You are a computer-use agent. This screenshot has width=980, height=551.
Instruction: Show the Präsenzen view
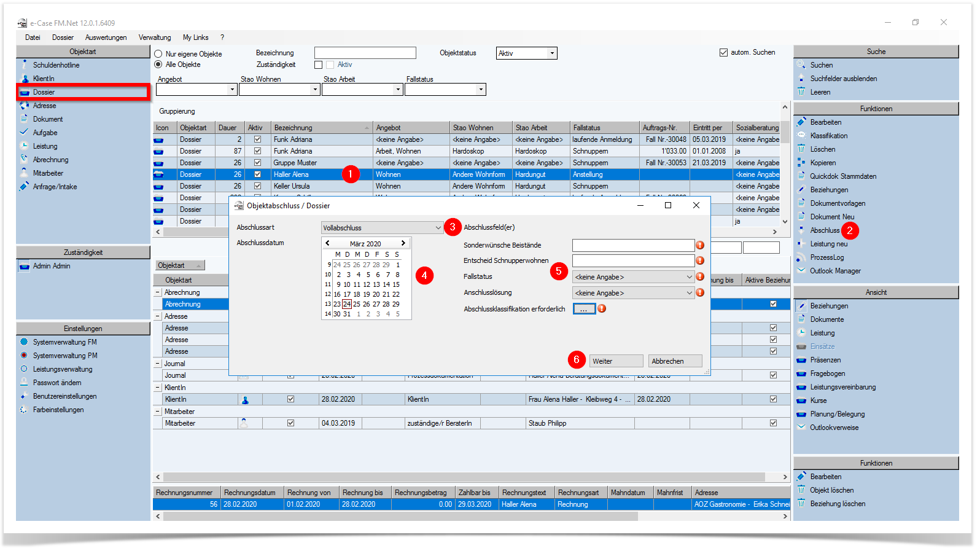825,360
